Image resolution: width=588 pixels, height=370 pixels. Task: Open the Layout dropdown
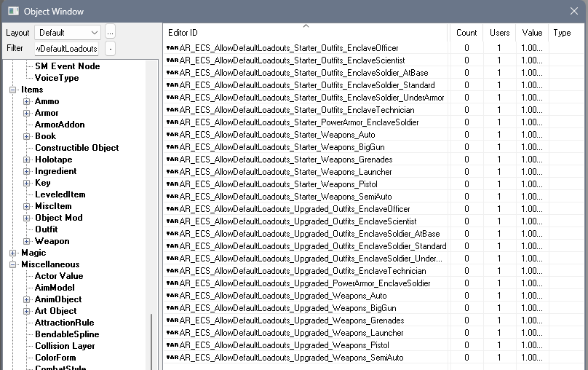[68, 33]
